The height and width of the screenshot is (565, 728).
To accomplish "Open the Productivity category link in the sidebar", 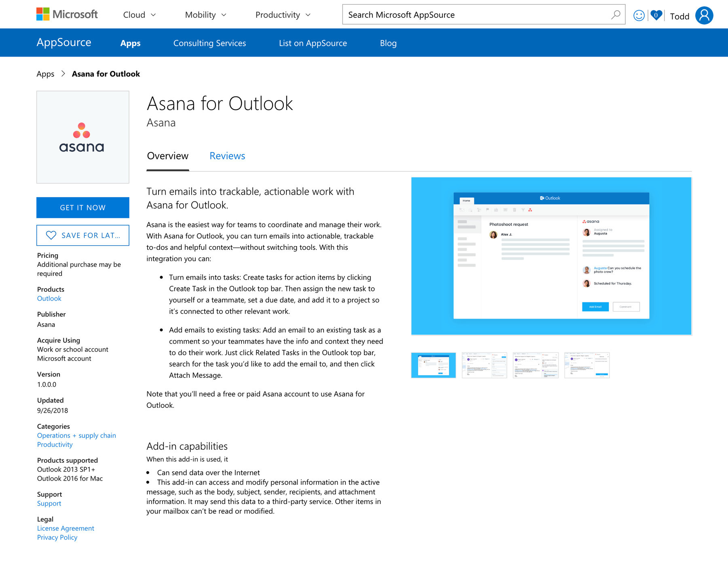I will 55,444.
